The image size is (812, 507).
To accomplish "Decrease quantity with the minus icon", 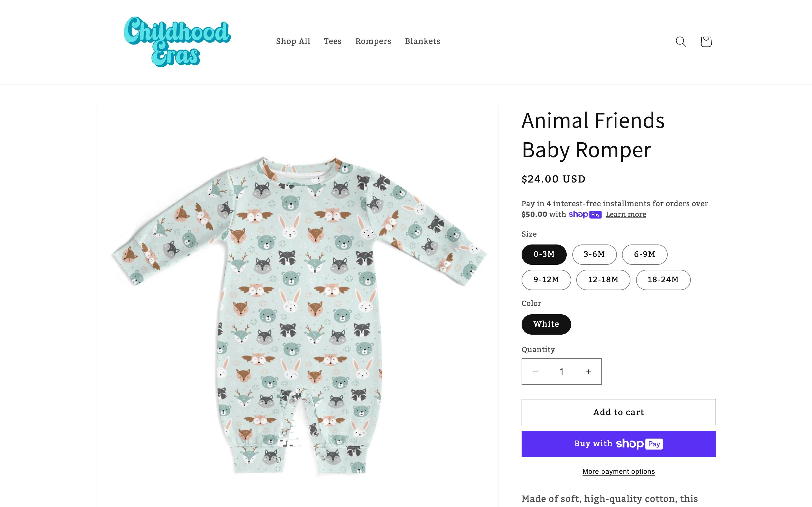I will point(535,372).
